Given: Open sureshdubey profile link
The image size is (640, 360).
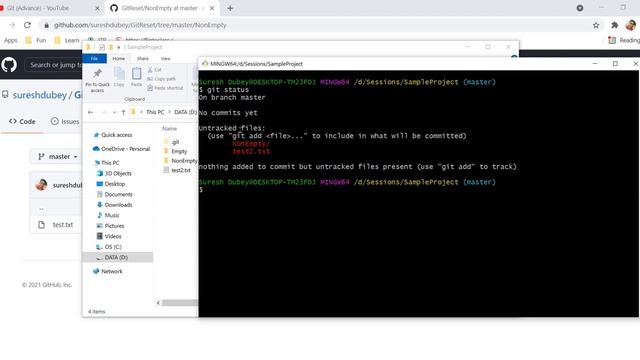Looking at the screenshot, I should (x=40, y=95).
